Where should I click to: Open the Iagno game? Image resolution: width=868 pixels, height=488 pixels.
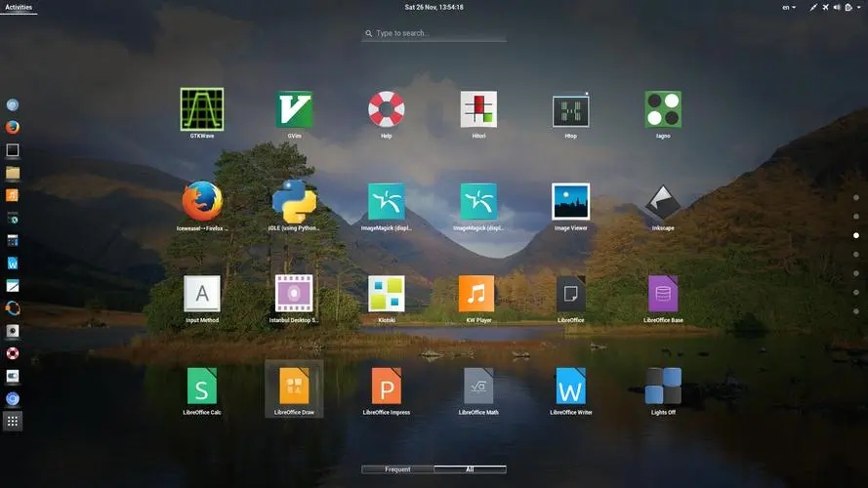coord(663,109)
